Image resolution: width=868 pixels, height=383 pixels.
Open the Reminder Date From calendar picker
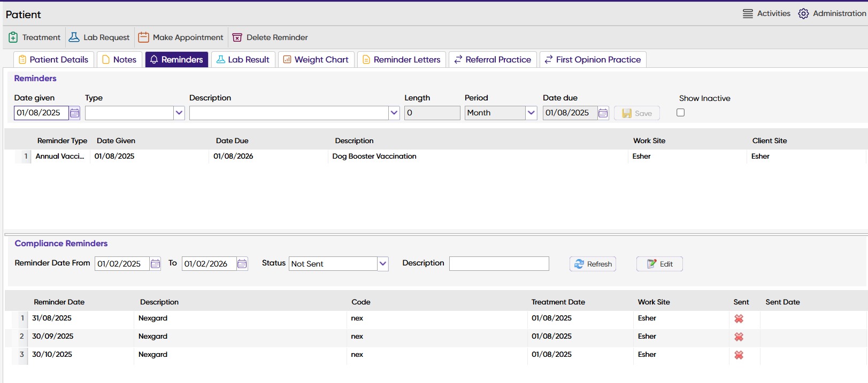pyautogui.click(x=155, y=264)
